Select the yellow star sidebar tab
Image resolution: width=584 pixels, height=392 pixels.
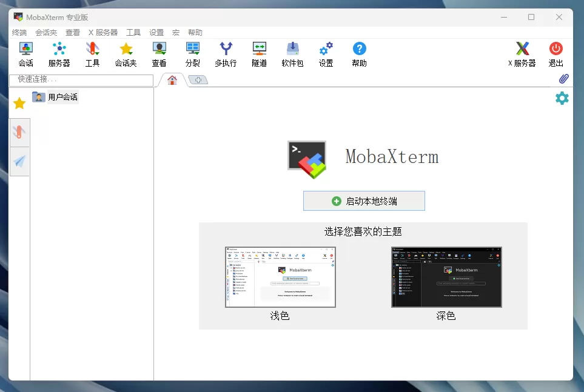19,103
